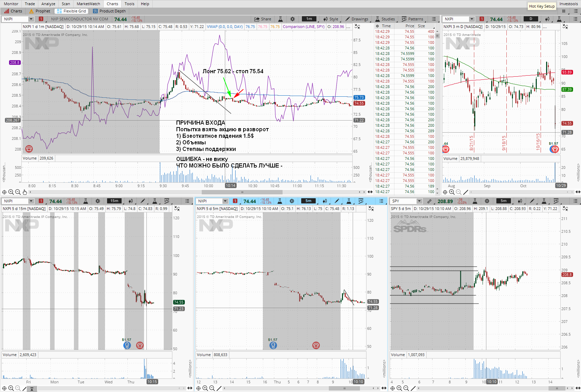
Task: Open the Scan tab
Action: point(66,4)
